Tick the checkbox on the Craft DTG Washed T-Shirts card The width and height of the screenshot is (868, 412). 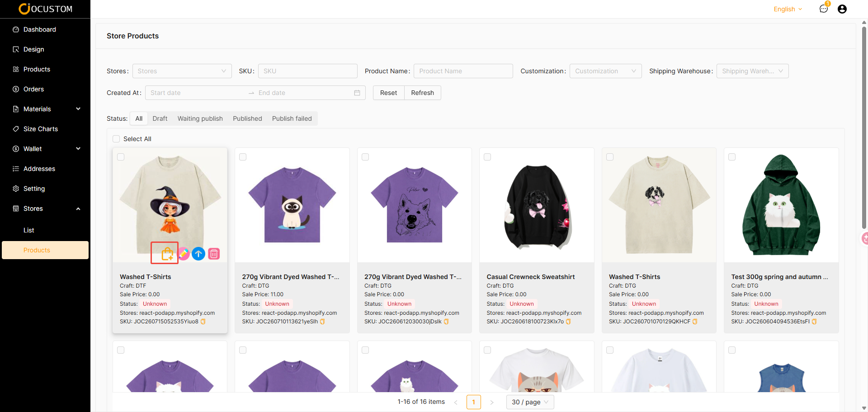pyautogui.click(x=610, y=157)
